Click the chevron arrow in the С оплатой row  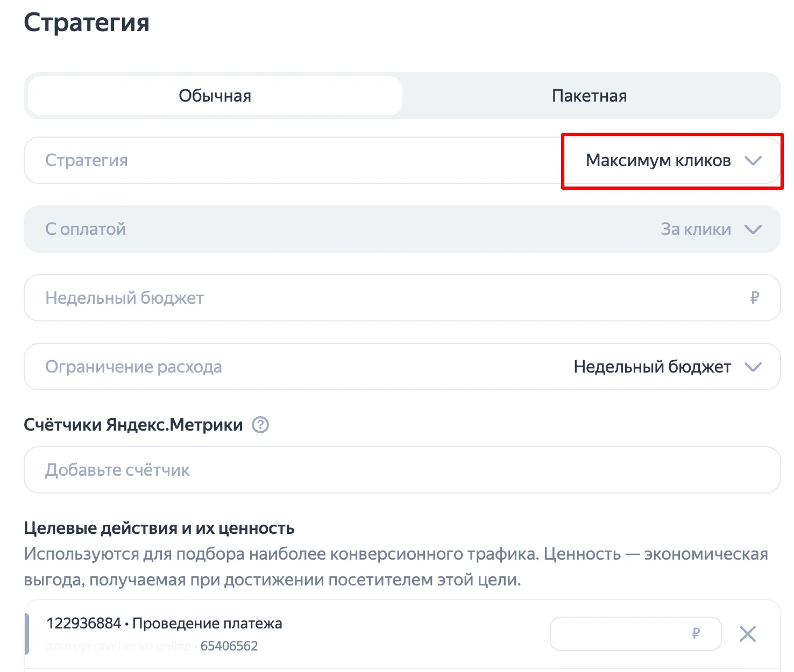753,229
